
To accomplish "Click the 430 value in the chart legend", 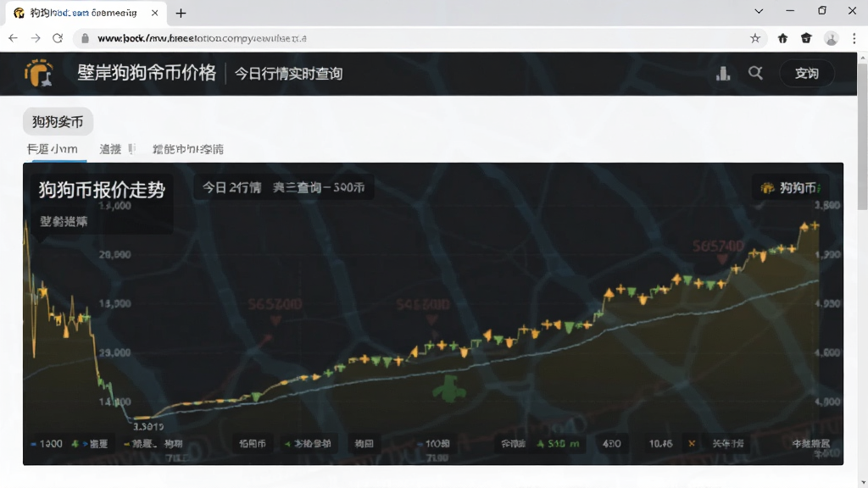I will pos(612,444).
